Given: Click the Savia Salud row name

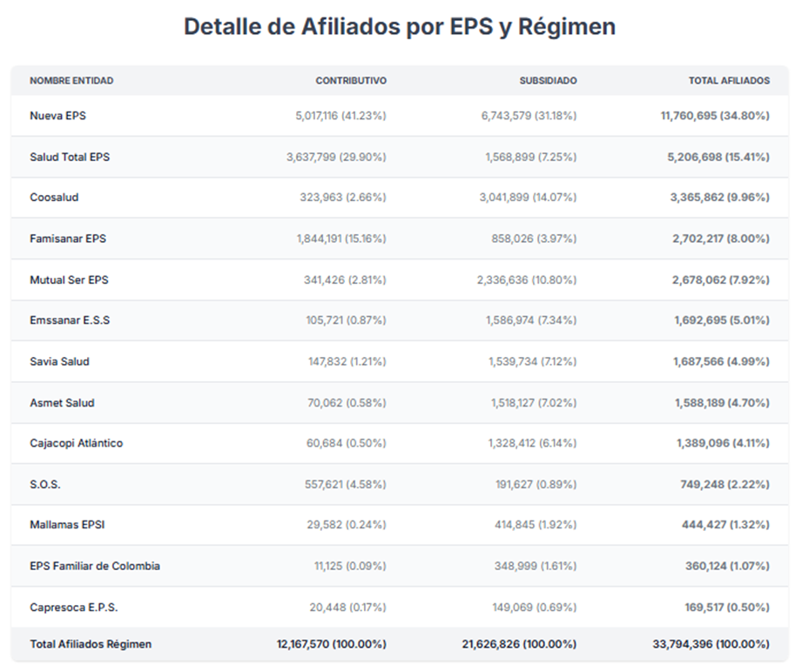Looking at the screenshot, I should click(59, 361).
